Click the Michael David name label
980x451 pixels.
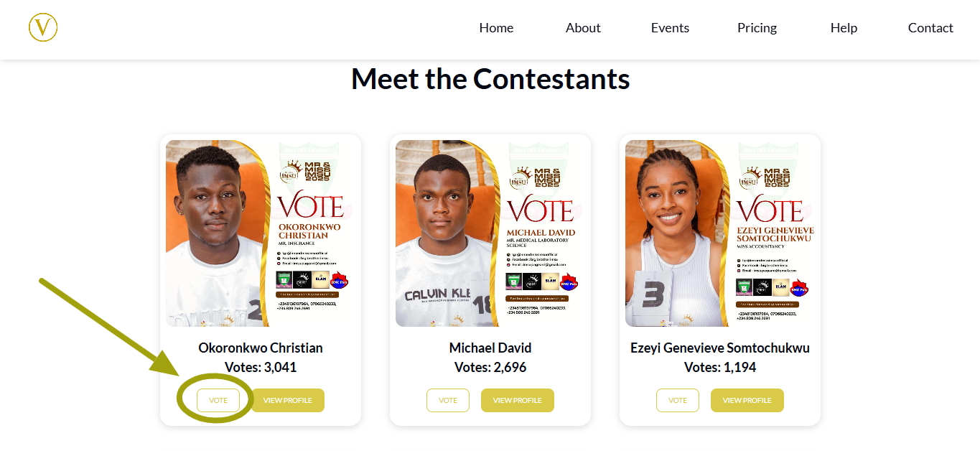pyautogui.click(x=490, y=348)
